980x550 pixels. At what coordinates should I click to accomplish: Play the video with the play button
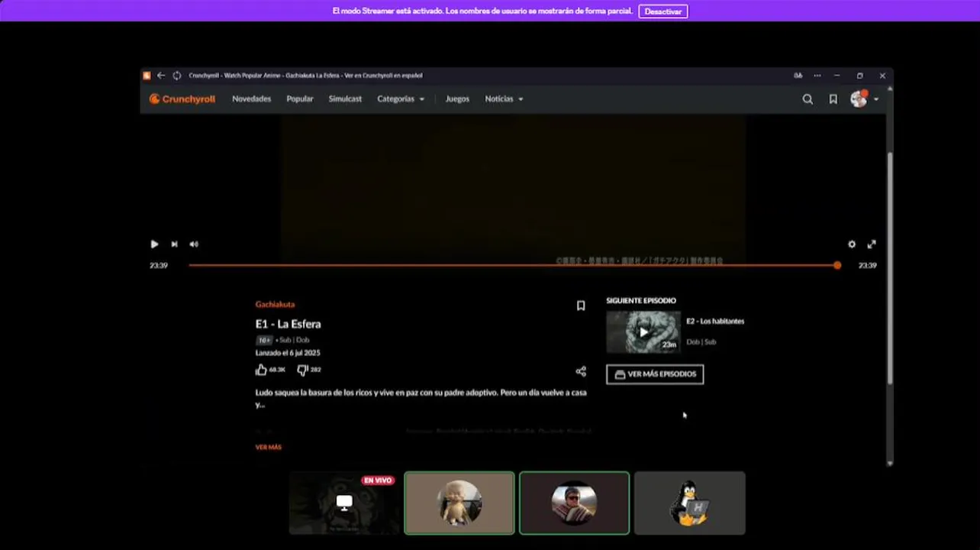[154, 244]
